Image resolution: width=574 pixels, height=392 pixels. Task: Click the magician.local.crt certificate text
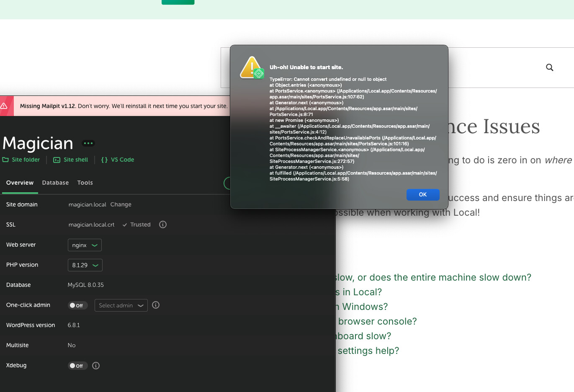point(91,224)
